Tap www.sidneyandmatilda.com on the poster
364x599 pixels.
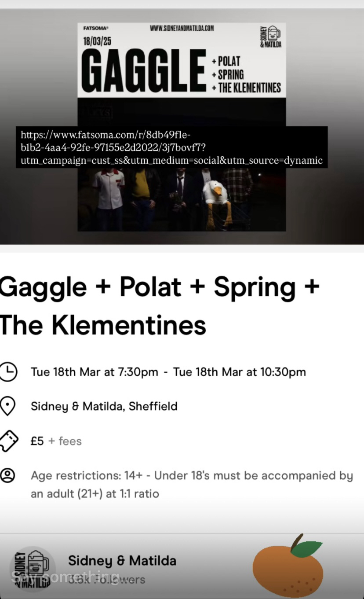pyautogui.click(x=182, y=28)
